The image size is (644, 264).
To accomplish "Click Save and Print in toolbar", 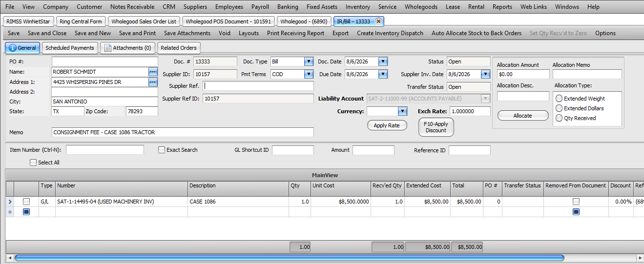I will (138, 33).
